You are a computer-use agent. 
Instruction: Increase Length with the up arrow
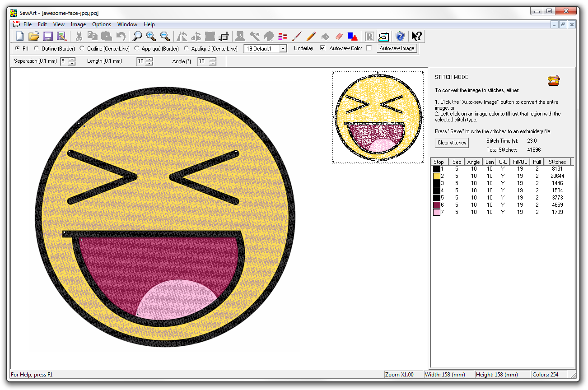point(149,60)
